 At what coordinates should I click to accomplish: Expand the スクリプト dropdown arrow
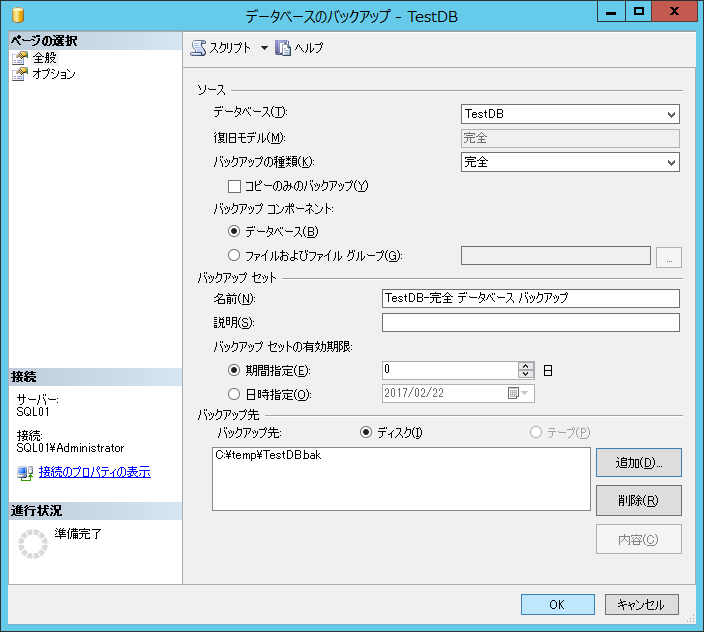click(x=264, y=48)
